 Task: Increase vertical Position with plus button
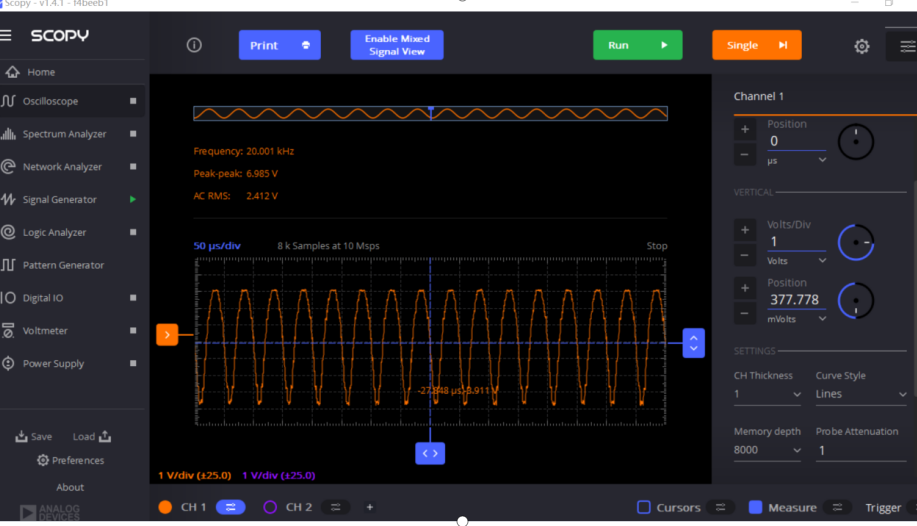[x=744, y=288]
